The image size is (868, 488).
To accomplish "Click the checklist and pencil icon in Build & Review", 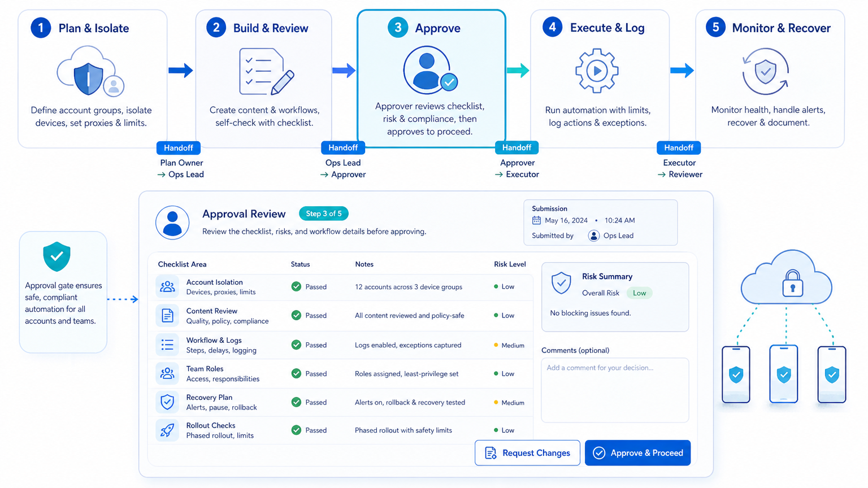I will 267,72.
